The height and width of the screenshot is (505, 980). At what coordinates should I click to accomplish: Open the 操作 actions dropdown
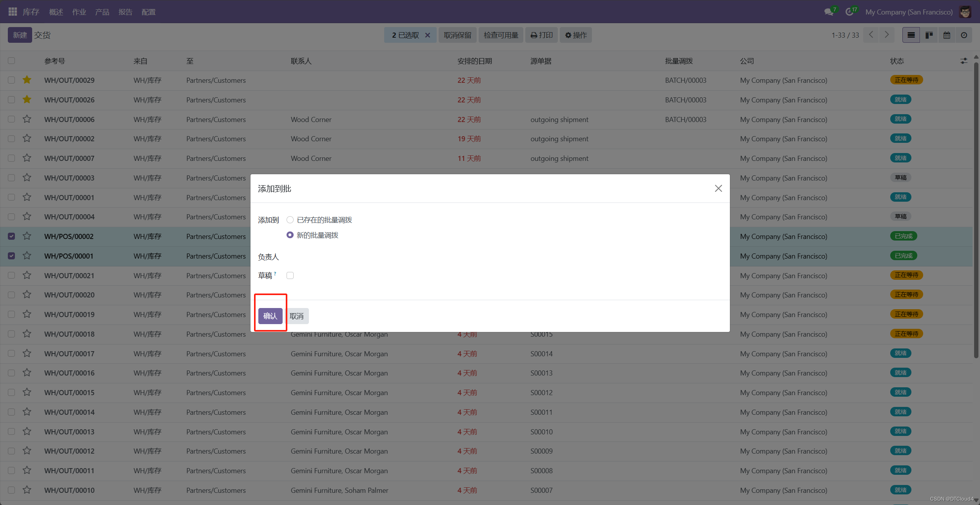[575, 35]
